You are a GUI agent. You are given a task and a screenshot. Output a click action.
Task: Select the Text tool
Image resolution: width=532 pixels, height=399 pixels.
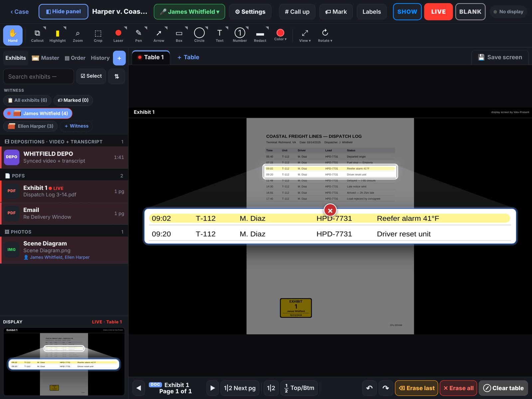(219, 35)
